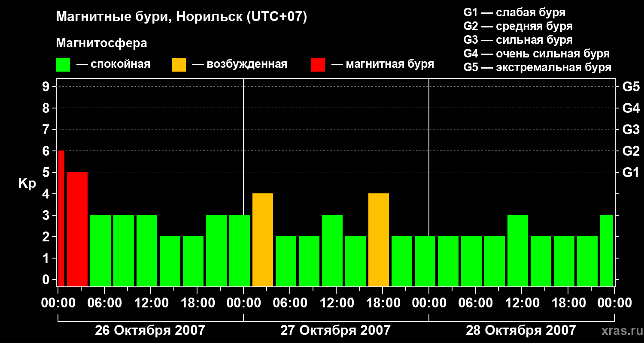
Task: Click the '4' value on Kp axis
Action: pyautogui.click(x=47, y=194)
